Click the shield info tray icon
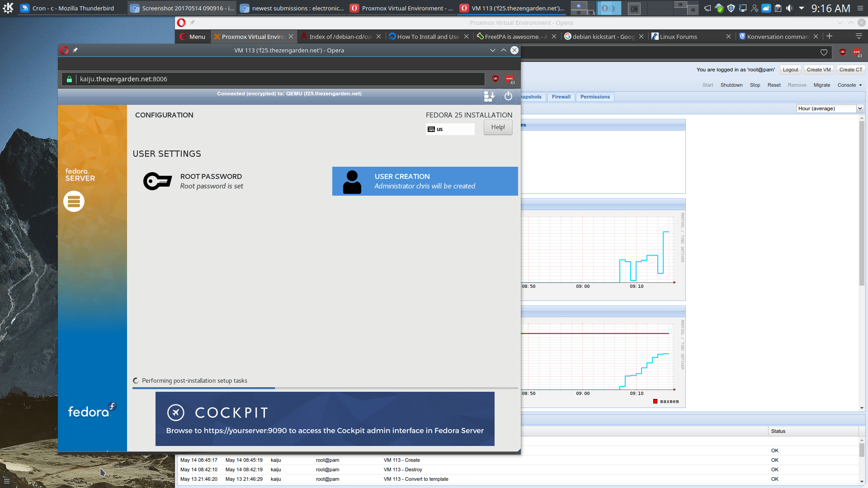868x488 pixels. tap(731, 8)
